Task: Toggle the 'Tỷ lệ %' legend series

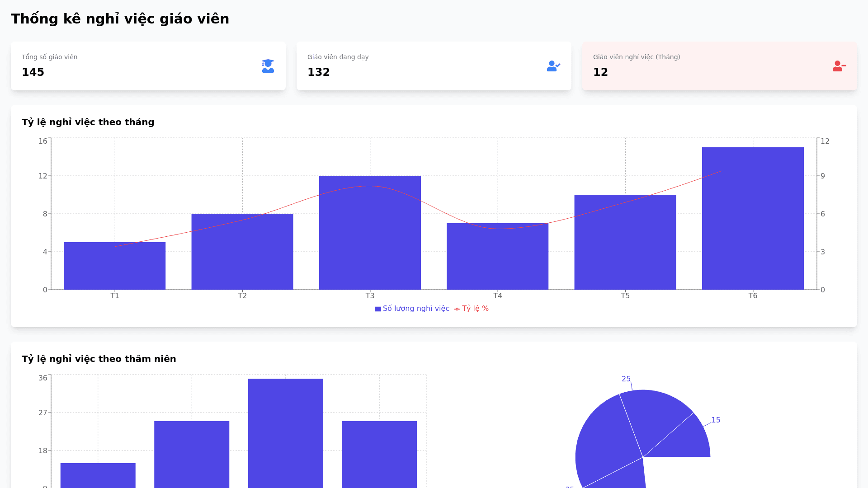Action: click(x=475, y=309)
